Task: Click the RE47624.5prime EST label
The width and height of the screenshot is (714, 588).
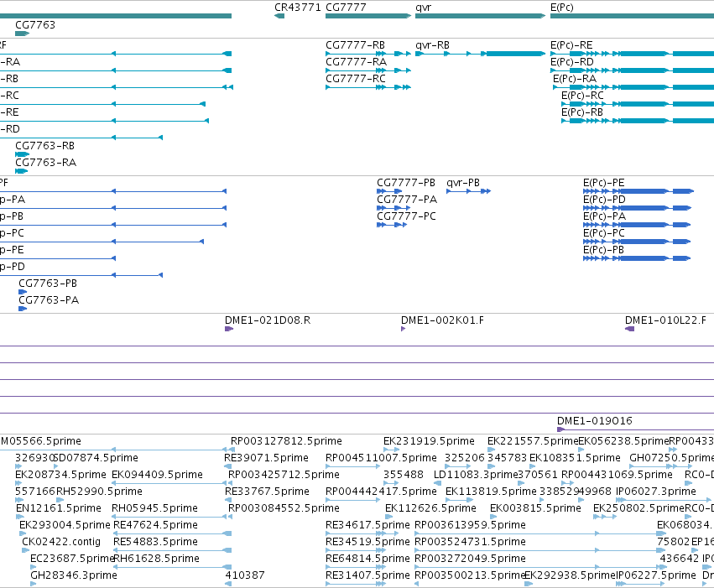Action: pyautogui.click(x=155, y=525)
